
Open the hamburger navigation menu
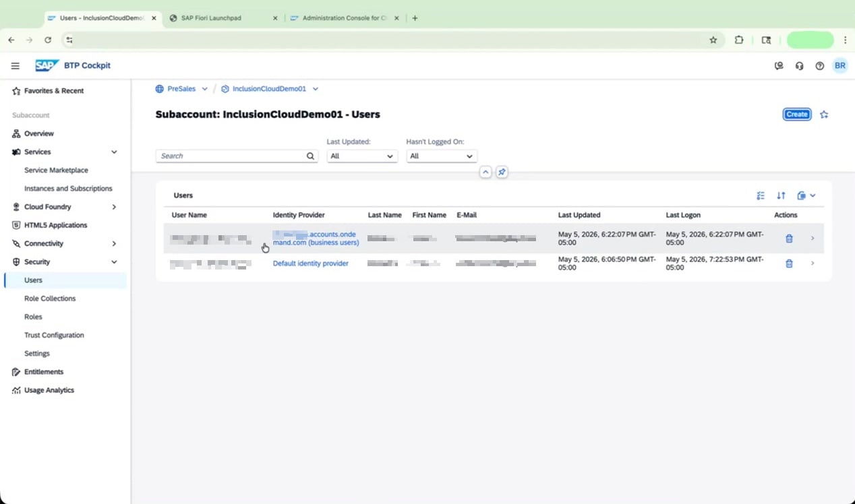tap(15, 66)
